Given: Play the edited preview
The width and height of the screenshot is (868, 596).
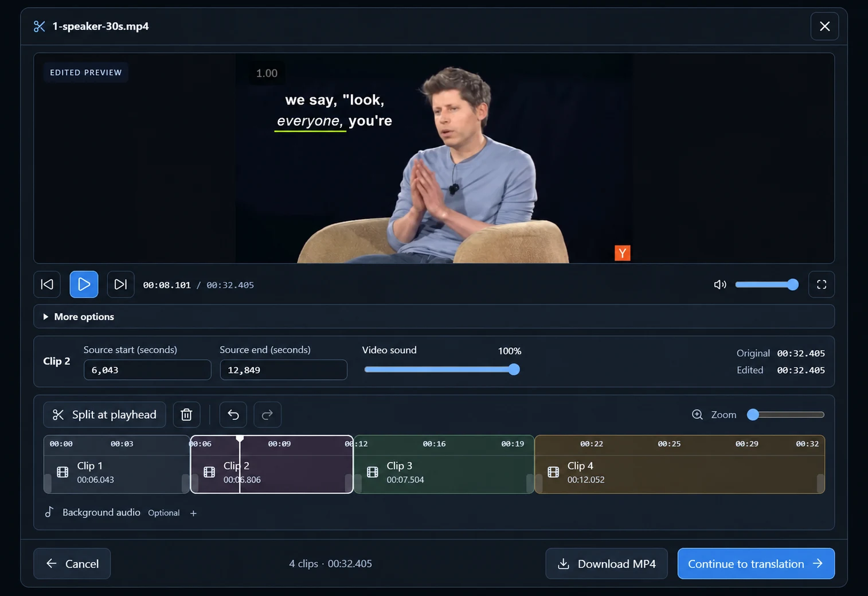Looking at the screenshot, I should 84,285.
